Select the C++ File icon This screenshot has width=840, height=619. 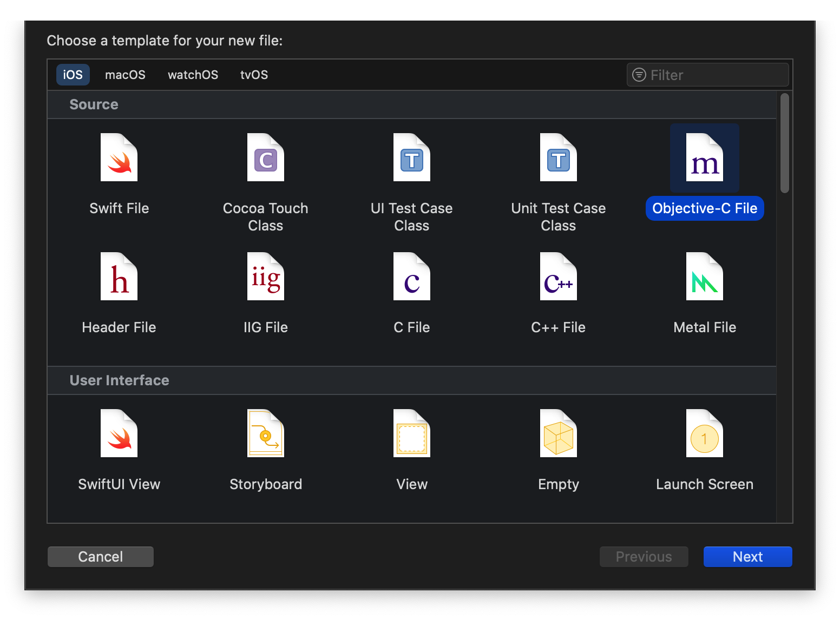559,276
